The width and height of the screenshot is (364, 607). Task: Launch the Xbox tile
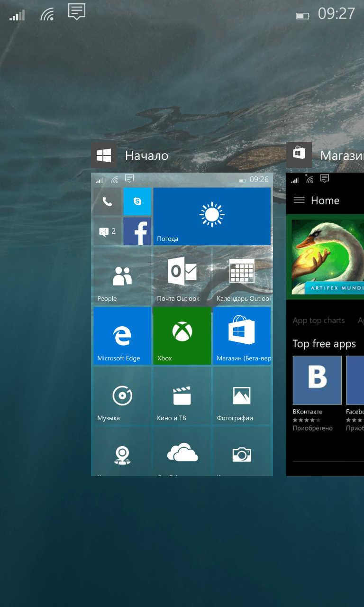182,336
